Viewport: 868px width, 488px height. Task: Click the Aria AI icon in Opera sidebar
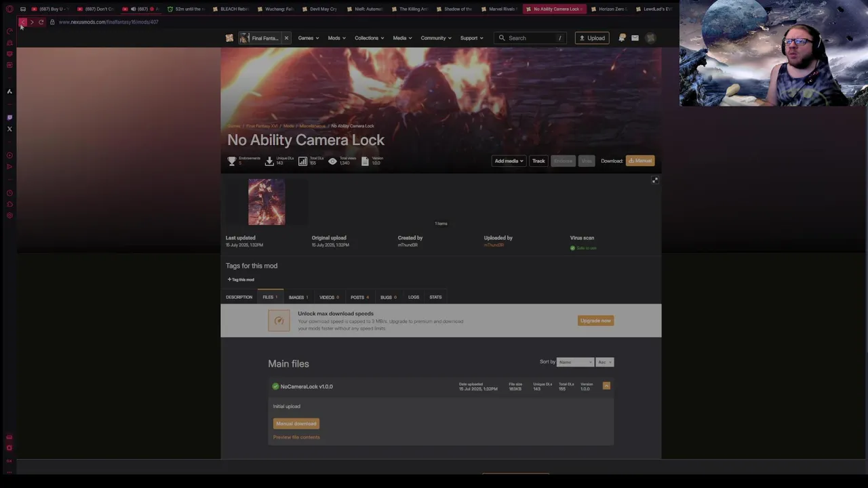tap(9, 91)
